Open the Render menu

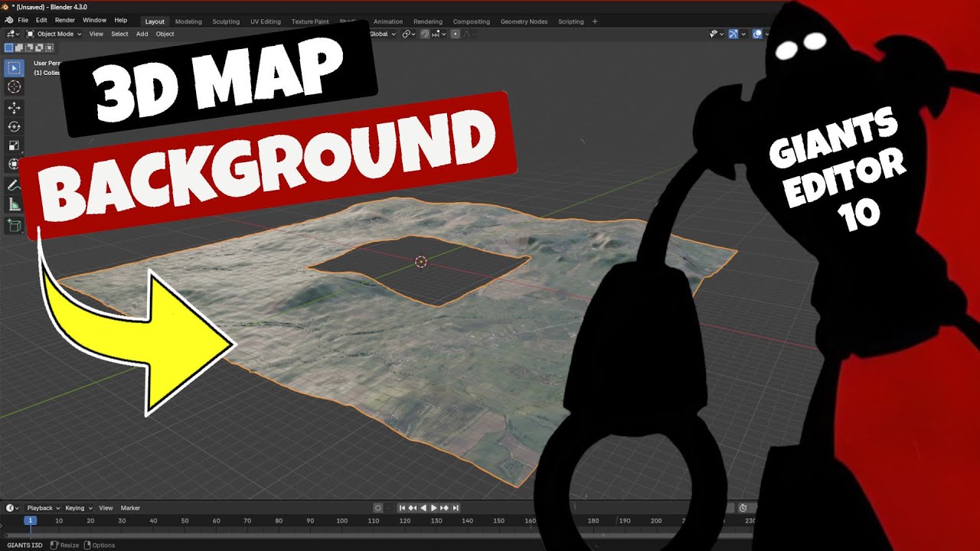pyautogui.click(x=65, y=20)
